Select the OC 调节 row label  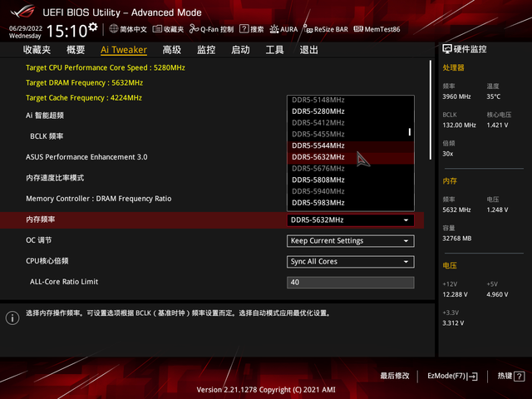pyautogui.click(x=39, y=240)
